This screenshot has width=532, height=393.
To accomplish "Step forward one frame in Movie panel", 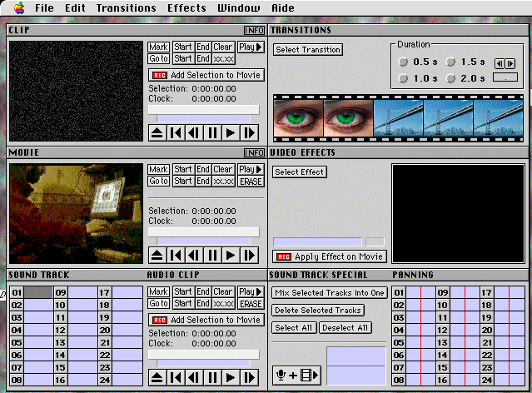I will click(x=250, y=256).
